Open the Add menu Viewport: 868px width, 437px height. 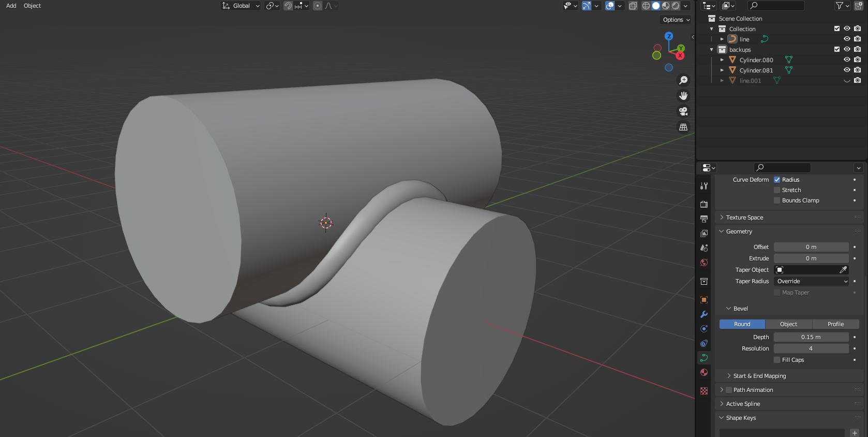11,6
